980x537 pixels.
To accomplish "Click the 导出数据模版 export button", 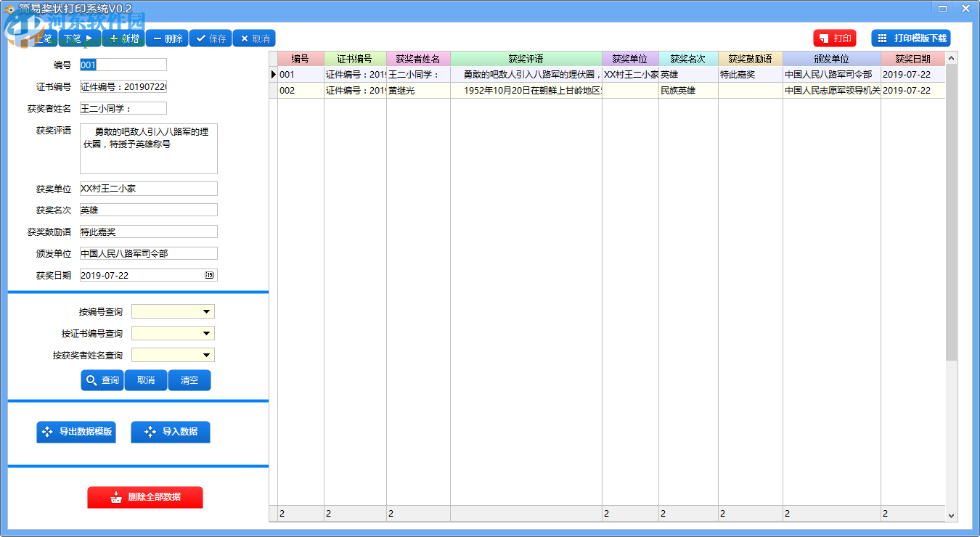I will [x=76, y=432].
